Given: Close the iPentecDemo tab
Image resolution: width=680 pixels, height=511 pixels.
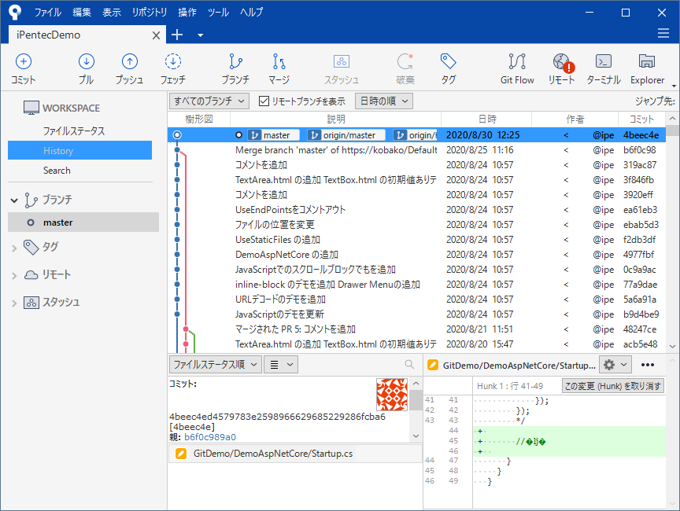Looking at the screenshot, I should [x=156, y=36].
